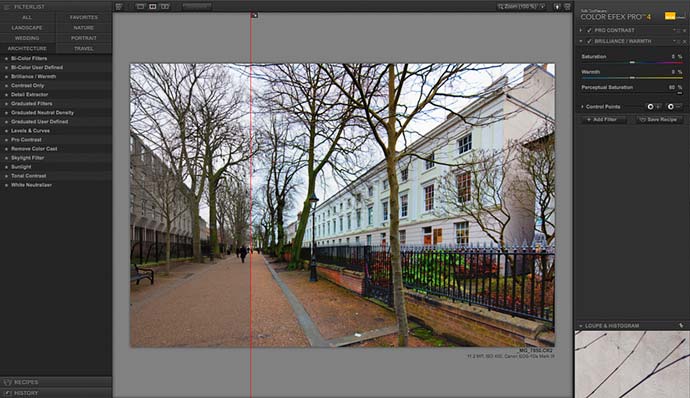Expand the Pro Contrast filter section
Screen dimensions: 690x398
pos(581,30)
